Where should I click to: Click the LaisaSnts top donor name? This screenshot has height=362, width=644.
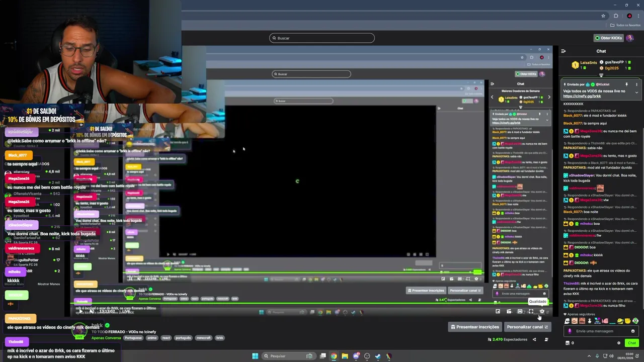(588, 62)
